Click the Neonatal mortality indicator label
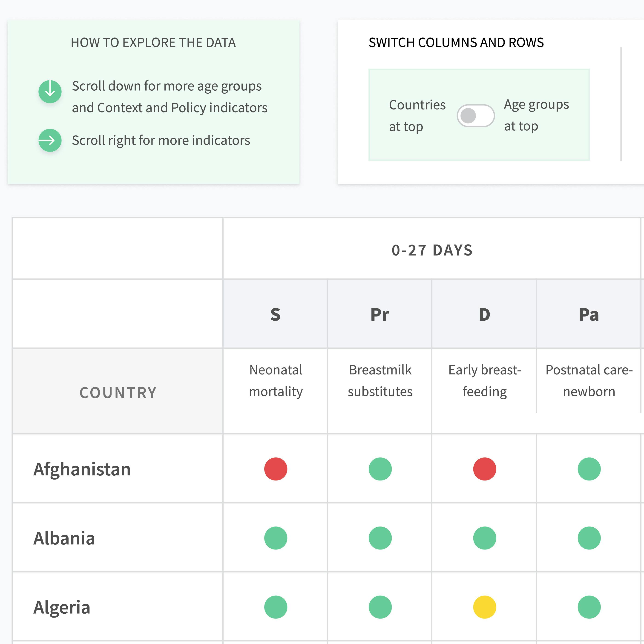Image resolution: width=644 pixels, height=644 pixels. [276, 381]
